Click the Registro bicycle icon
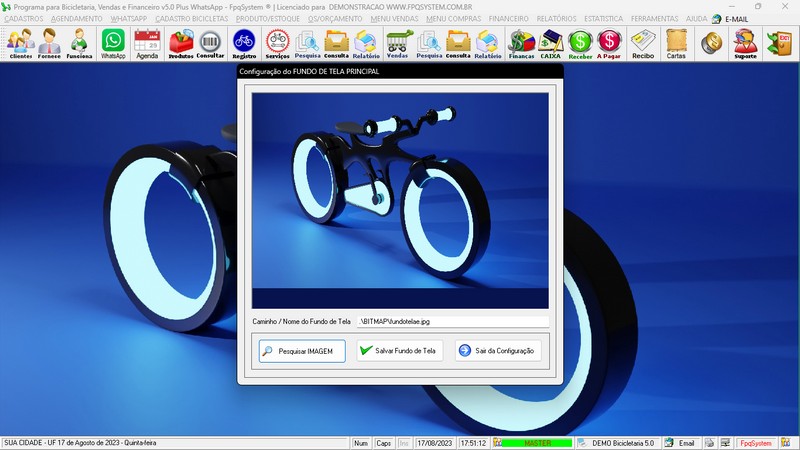800x450 pixels. (x=244, y=44)
